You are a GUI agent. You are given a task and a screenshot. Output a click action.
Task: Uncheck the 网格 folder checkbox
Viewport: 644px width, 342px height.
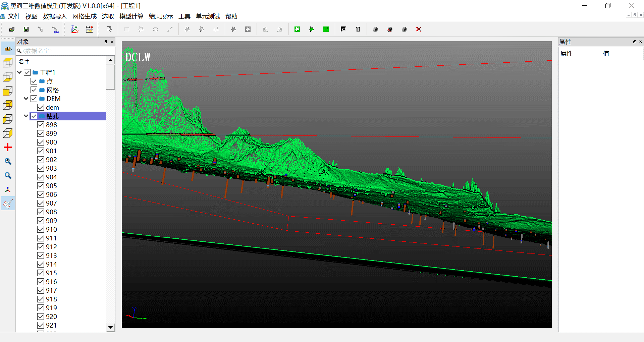tap(34, 90)
